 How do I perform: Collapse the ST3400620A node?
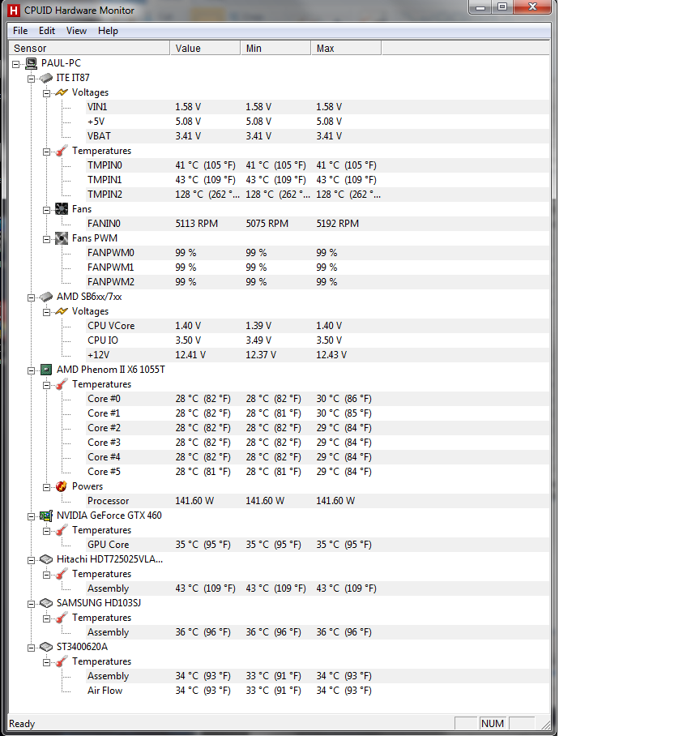(31, 648)
